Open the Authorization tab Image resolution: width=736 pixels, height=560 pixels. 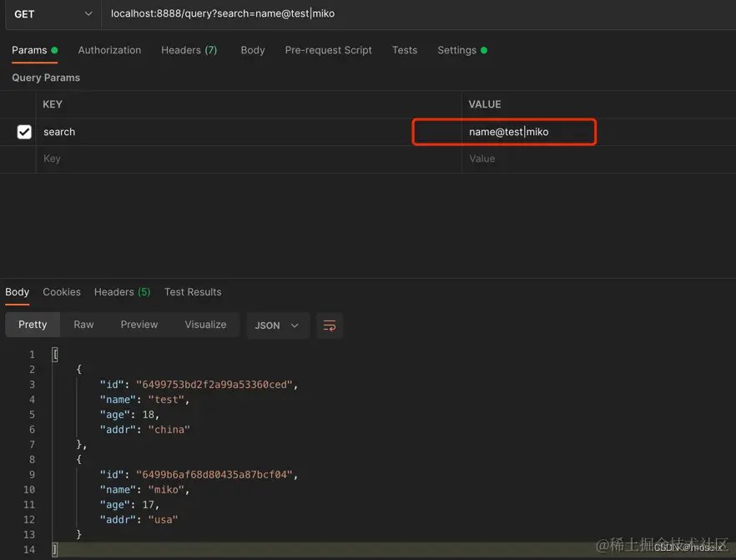pos(109,50)
